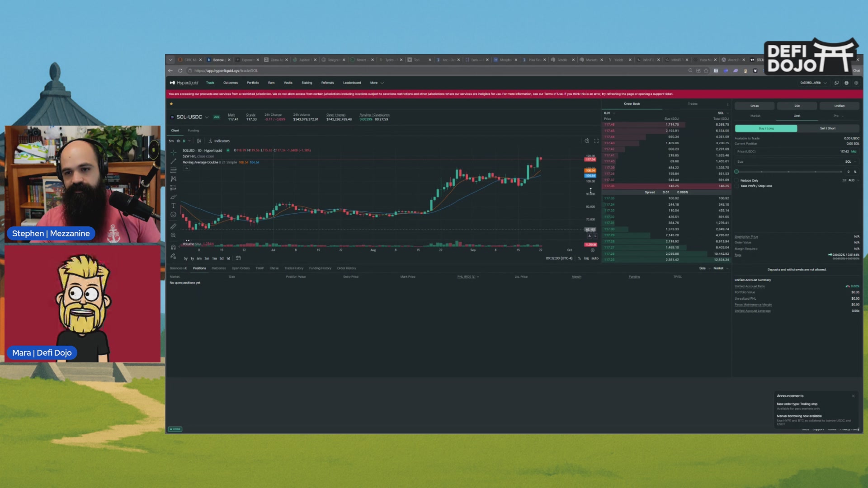
Task: Enable the Take Profit / Stop Loss checkbox
Action: tap(737, 186)
